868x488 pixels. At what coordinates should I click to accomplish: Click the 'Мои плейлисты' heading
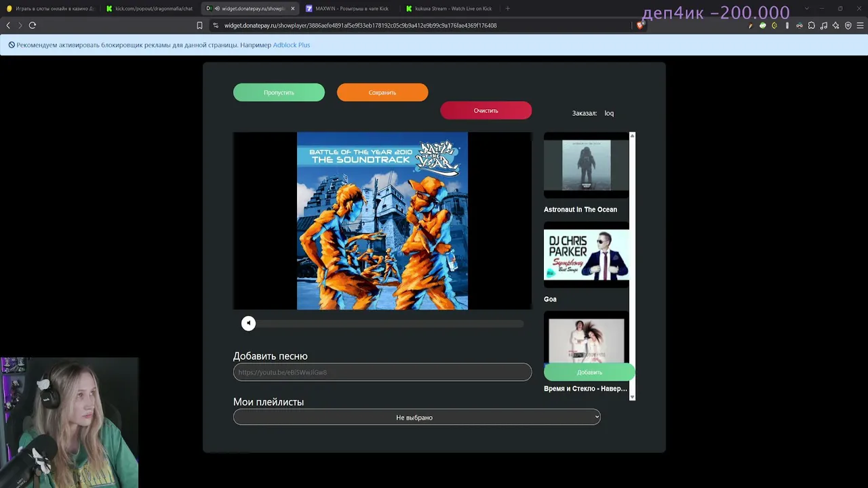[x=269, y=402]
